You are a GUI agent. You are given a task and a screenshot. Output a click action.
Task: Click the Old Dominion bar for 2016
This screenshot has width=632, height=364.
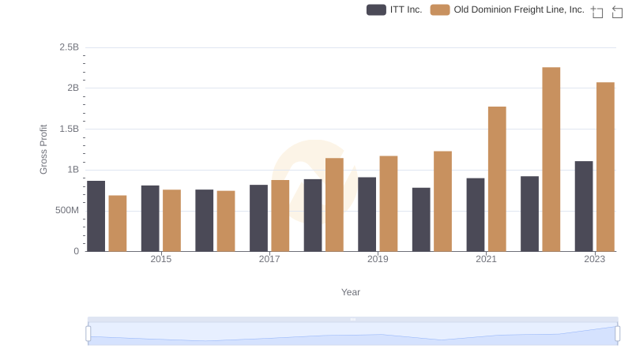[x=226, y=221]
